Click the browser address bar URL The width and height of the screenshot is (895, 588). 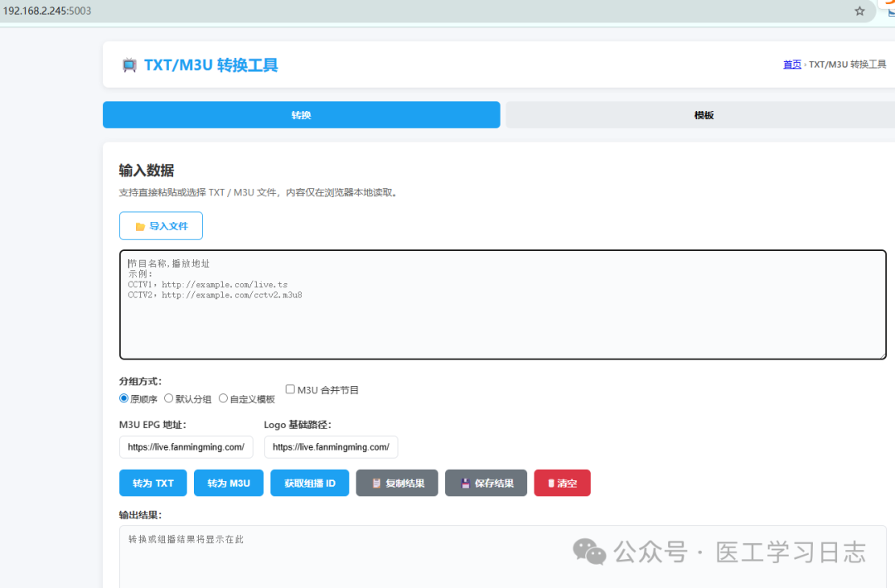tap(46, 11)
